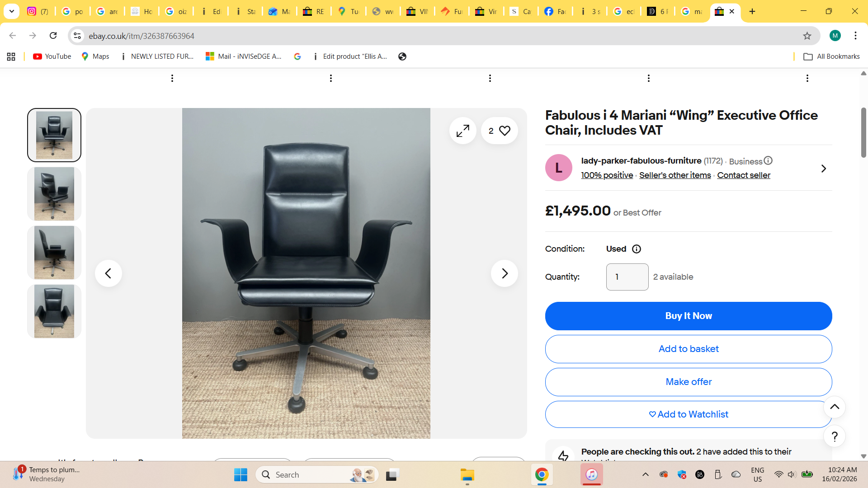Click the taskbar Search box
868x488 pixels.
point(317,474)
